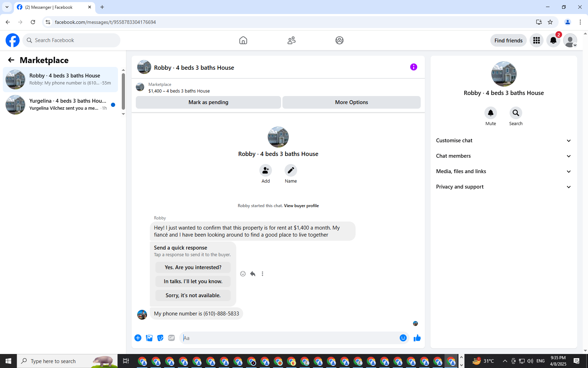Open Task View on taskbar
Image resolution: width=588 pixels, height=368 pixels.
point(126,361)
